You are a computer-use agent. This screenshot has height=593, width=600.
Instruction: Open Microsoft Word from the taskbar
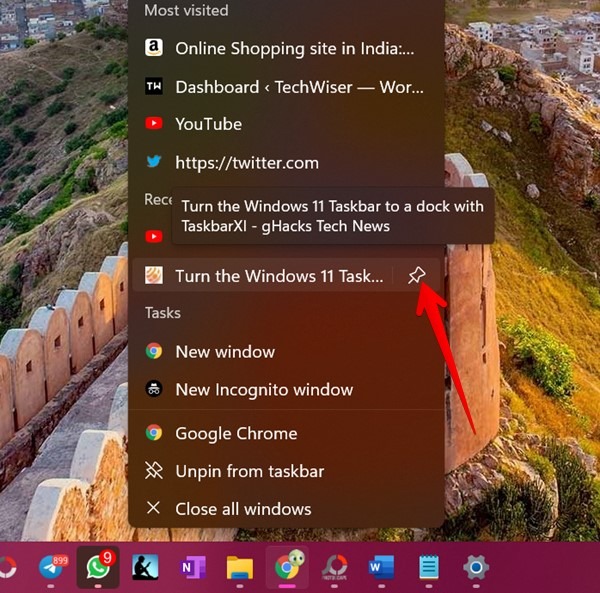pyautogui.click(x=382, y=567)
